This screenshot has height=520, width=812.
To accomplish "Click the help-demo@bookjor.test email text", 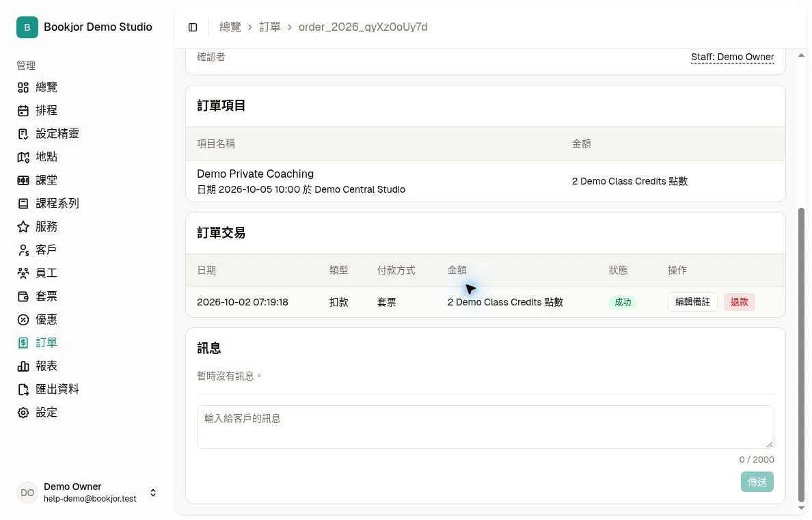I will click(90, 499).
